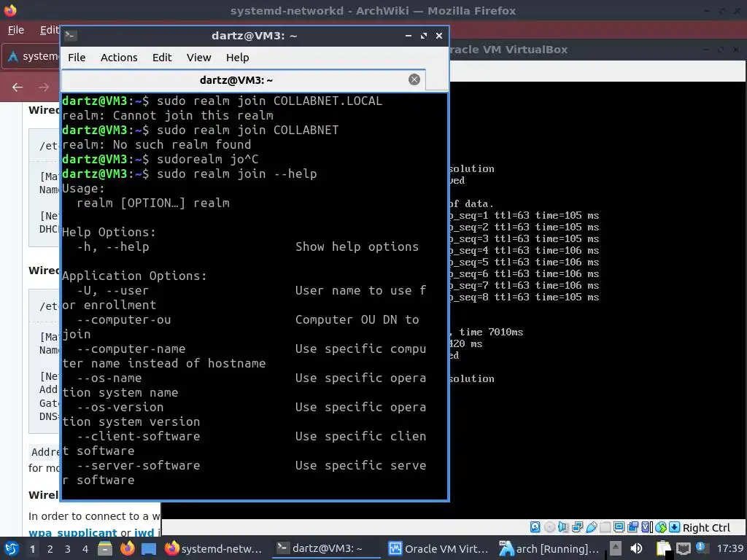Open the File menu in terminal
This screenshot has height=560, width=747.
(x=77, y=58)
